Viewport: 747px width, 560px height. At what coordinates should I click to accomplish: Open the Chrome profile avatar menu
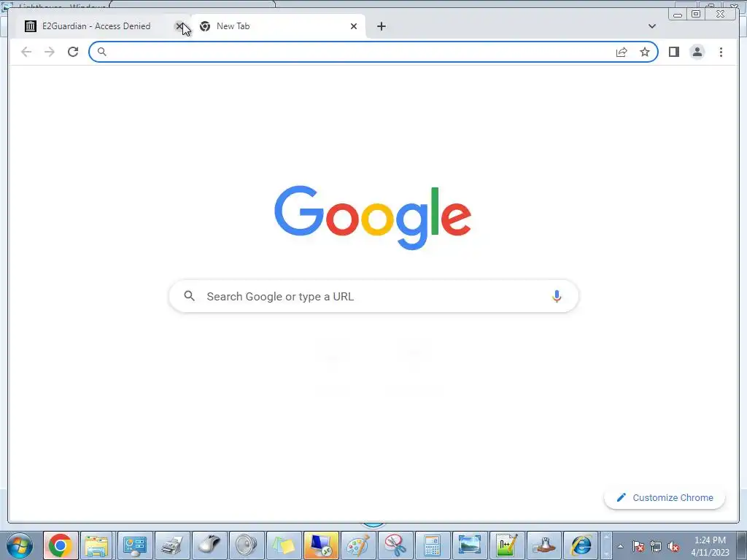pyautogui.click(x=697, y=52)
